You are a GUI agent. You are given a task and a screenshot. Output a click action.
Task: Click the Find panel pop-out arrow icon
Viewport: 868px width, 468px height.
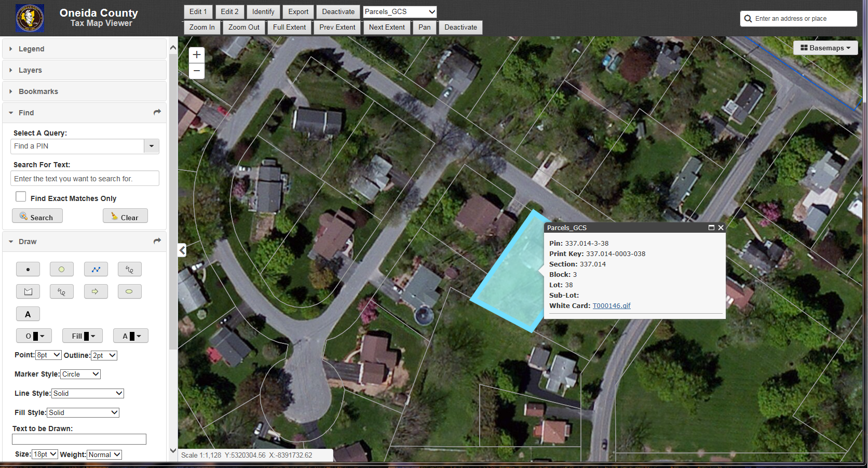157,112
